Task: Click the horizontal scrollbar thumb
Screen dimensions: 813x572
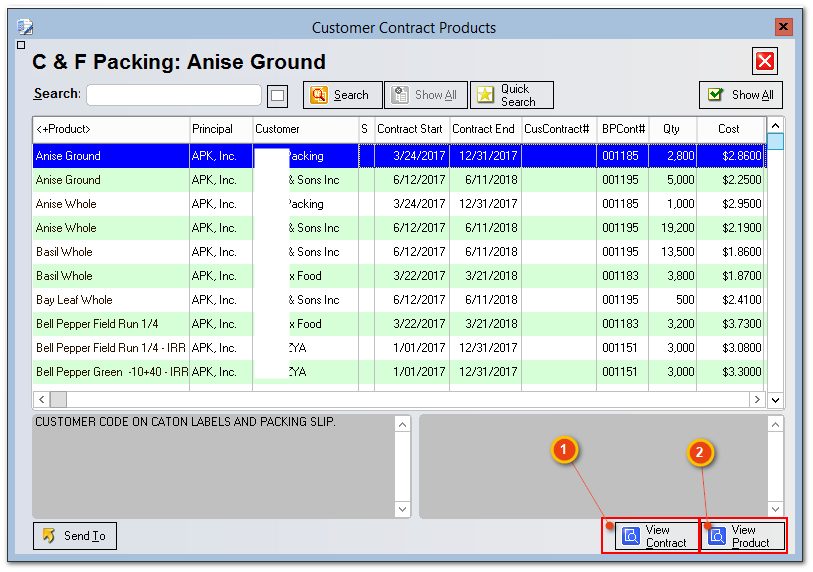Action: [58, 399]
